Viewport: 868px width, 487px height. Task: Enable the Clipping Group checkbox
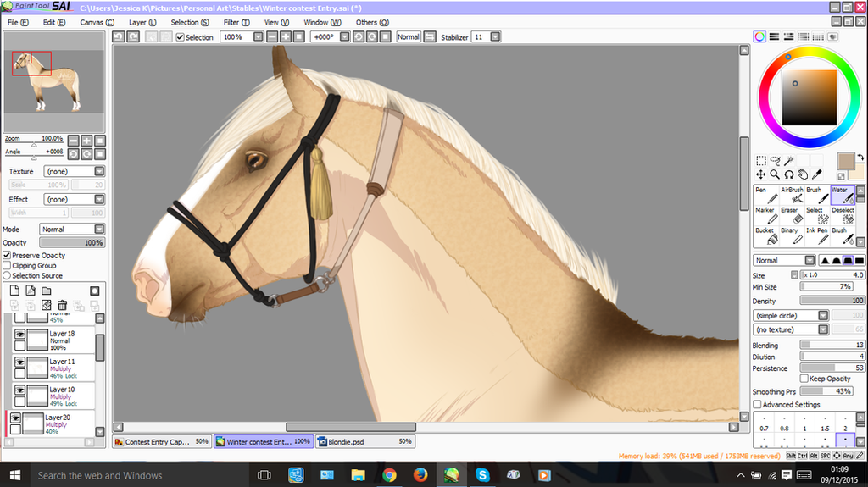point(7,266)
